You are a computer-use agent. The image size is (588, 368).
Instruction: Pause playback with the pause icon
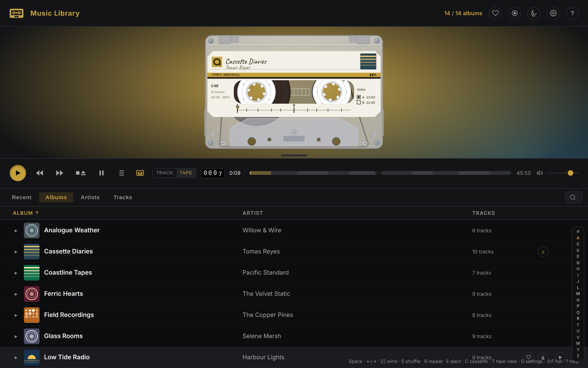[x=102, y=173]
